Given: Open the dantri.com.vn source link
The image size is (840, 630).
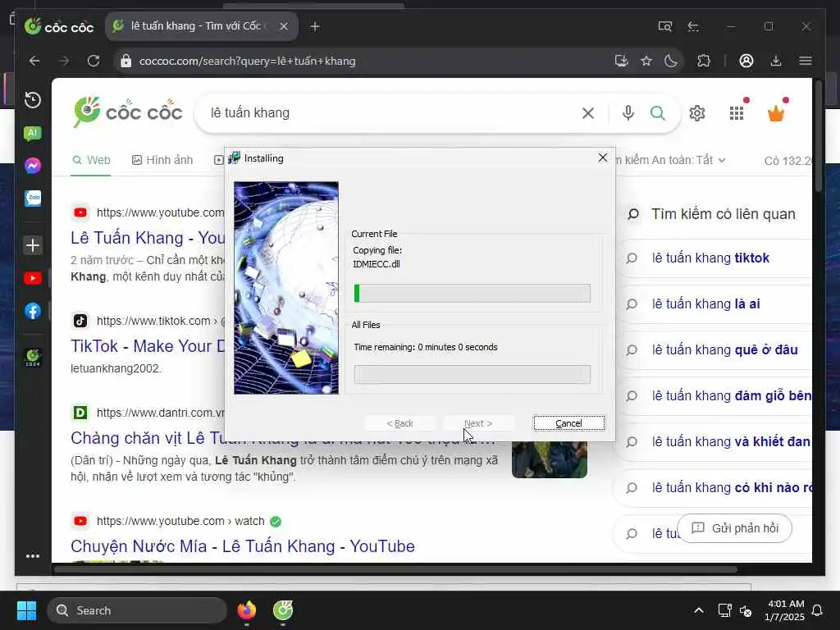Looking at the screenshot, I should [161, 413].
